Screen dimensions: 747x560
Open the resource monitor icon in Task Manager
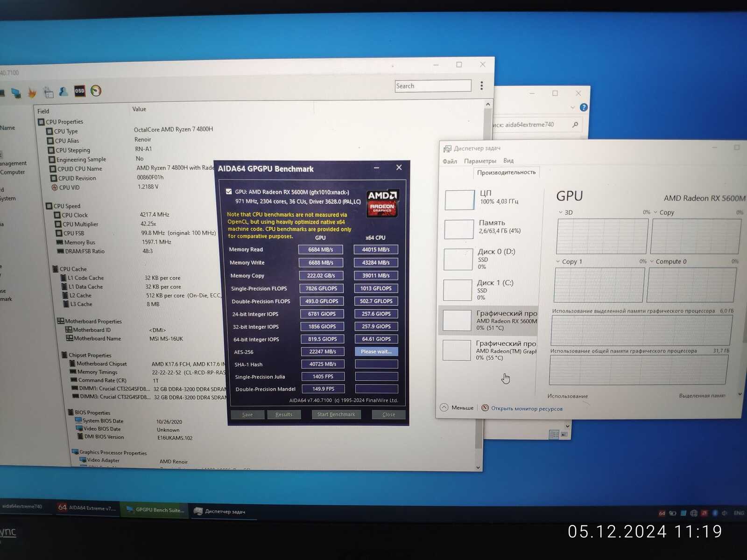pyautogui.click(x=485, y=408)
